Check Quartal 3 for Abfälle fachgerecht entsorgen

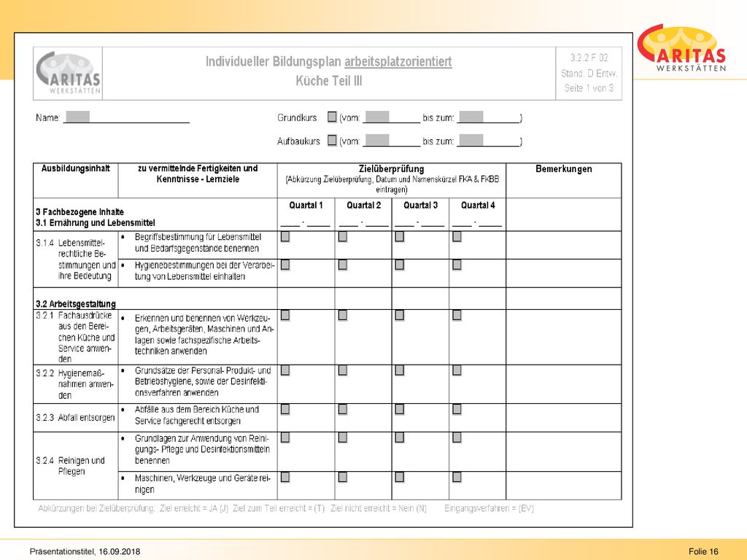[400, 410]
